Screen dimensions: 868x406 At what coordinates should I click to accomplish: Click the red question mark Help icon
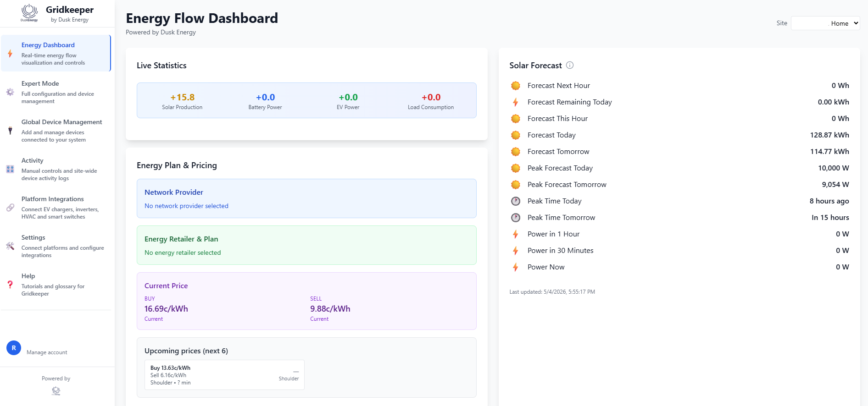10,285
